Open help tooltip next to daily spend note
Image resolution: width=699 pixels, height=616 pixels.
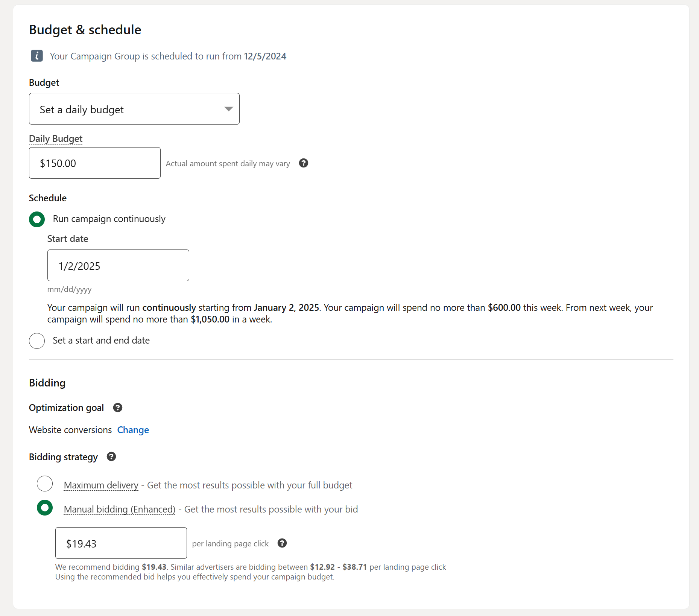[303, 163]
